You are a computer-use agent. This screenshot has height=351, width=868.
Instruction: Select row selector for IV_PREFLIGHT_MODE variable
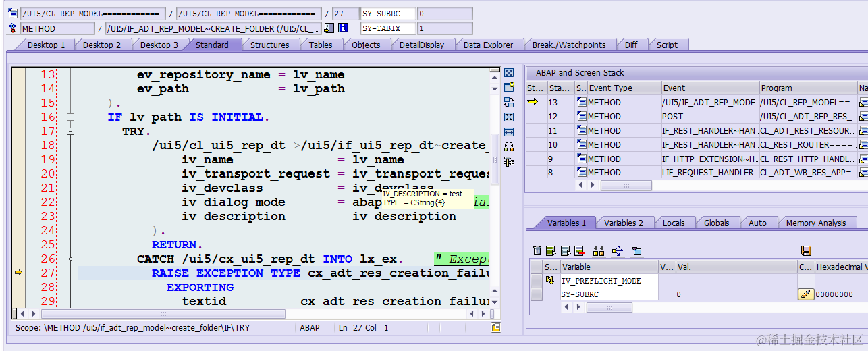[537, 280]
